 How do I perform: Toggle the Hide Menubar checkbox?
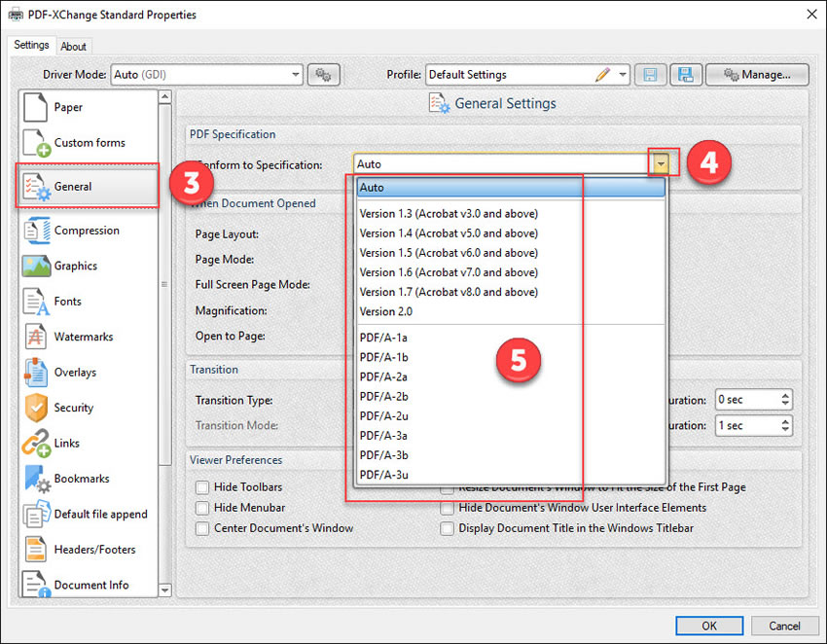[202, 508]
